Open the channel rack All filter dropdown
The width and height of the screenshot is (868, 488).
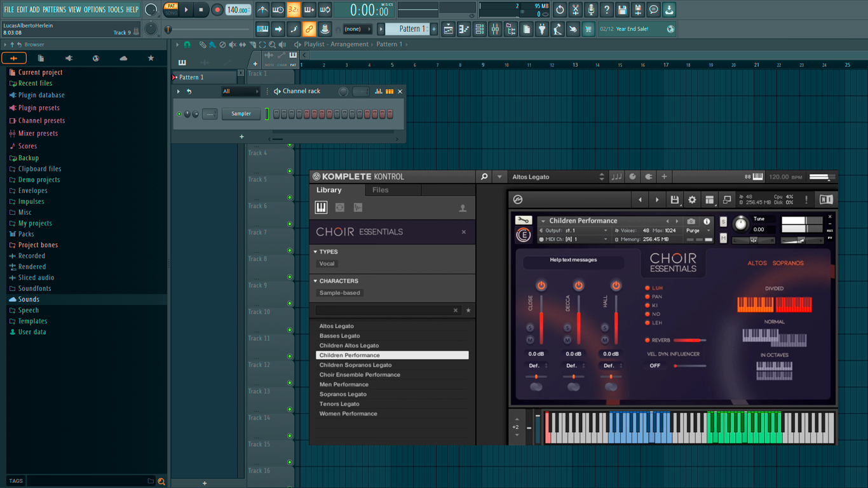pos(240,91)
